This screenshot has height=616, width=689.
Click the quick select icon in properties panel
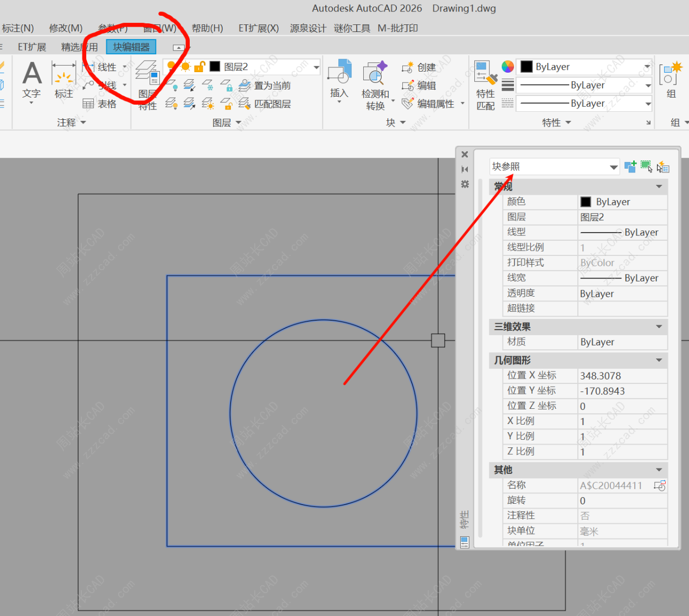pos(663,167)
